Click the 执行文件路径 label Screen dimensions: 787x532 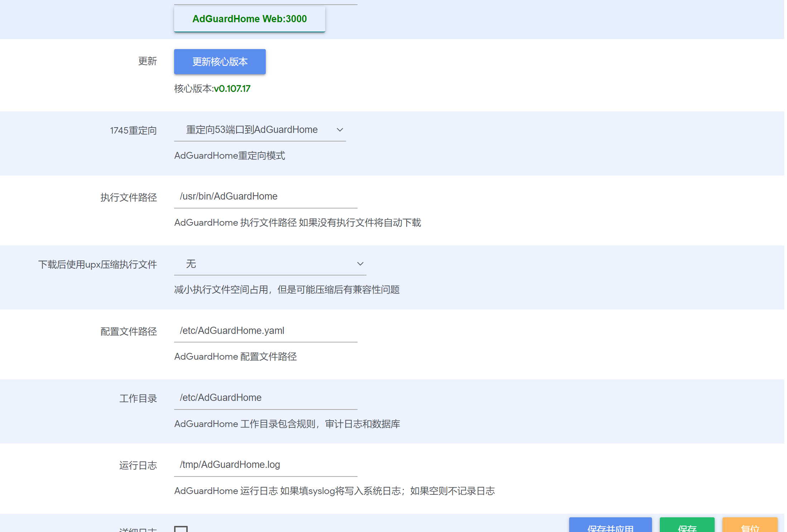point(129,197)
